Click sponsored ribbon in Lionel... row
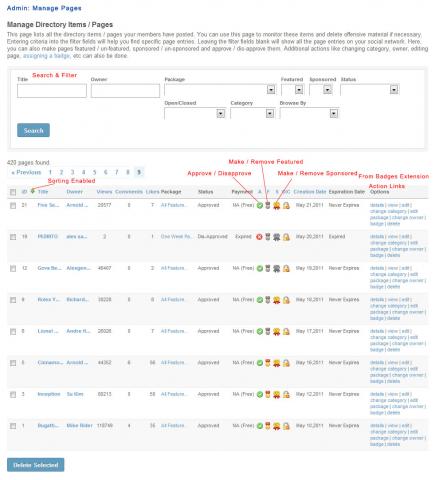The image size is (439, 480). tap(276, 331)
